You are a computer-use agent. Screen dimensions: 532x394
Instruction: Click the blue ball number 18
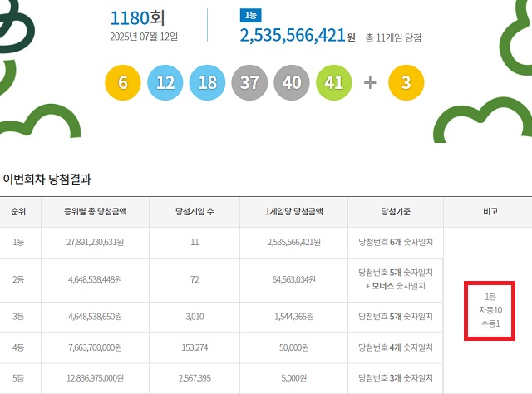[x=207, y=83]
